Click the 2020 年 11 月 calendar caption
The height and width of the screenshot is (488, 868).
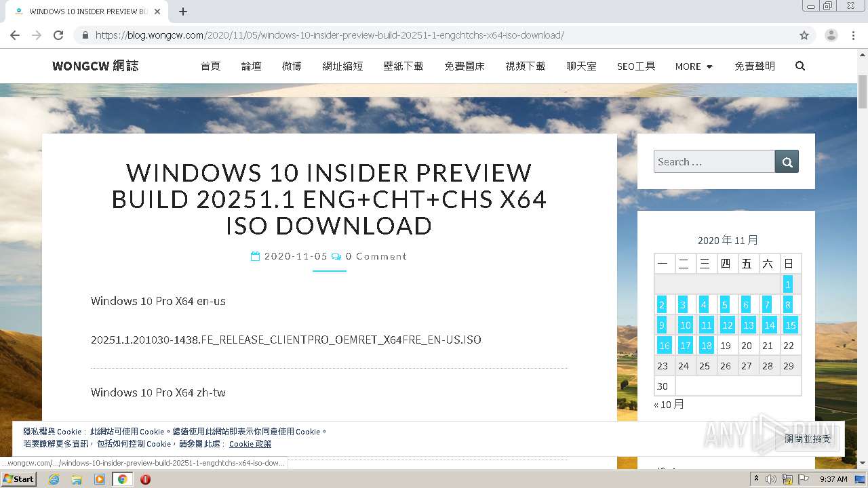coord(728,240)
